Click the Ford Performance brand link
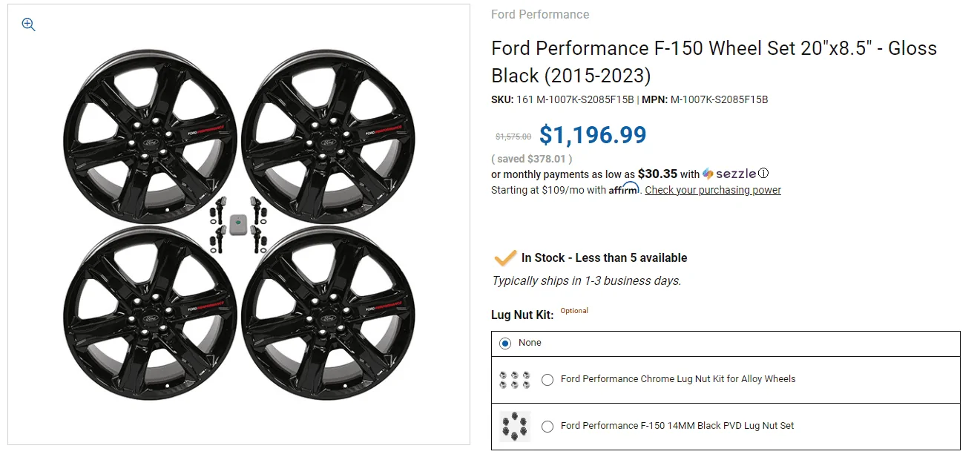Screen dimensions: 980x460 540,14
